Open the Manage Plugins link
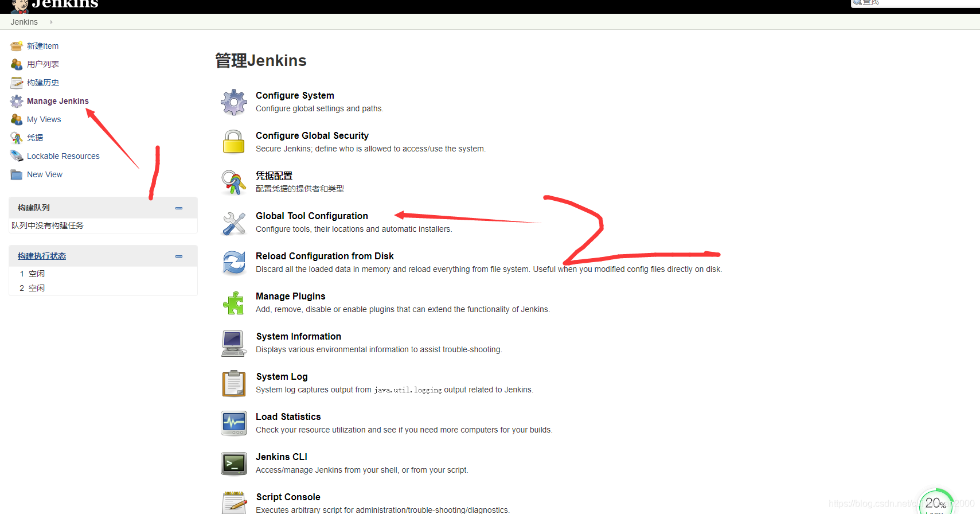Screen dimensions: 980x514 291,296
